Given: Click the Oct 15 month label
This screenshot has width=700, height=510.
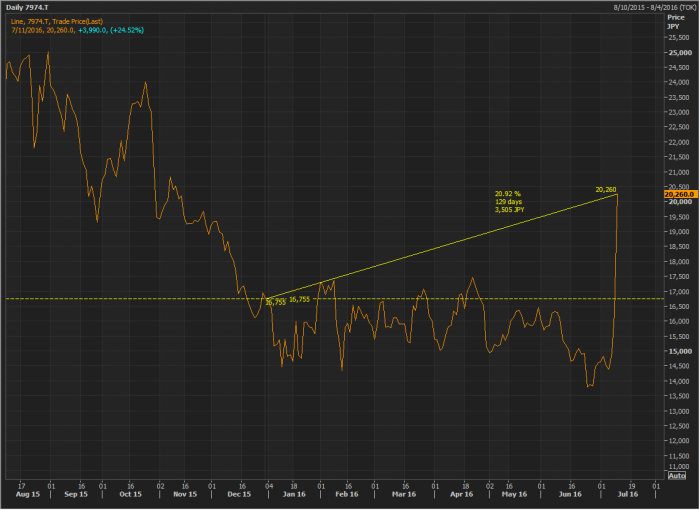Looking at the screenshot, I should [x=130, y=494].
